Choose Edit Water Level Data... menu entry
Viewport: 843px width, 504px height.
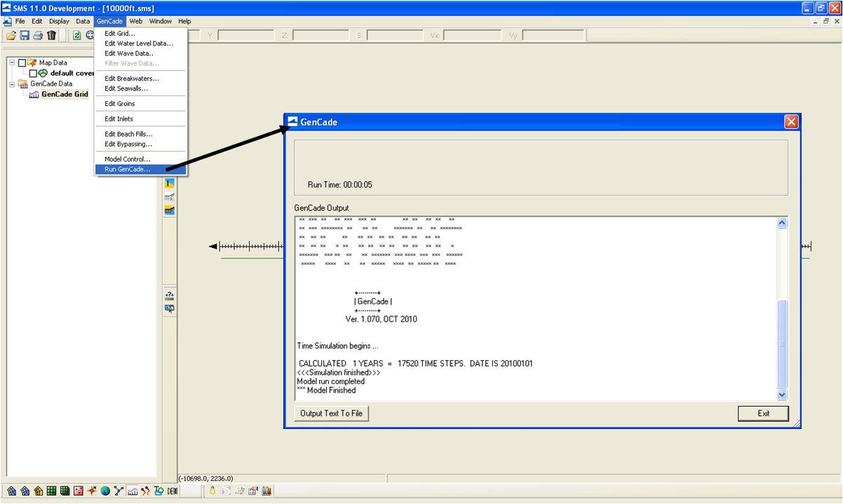pos(141,43)
